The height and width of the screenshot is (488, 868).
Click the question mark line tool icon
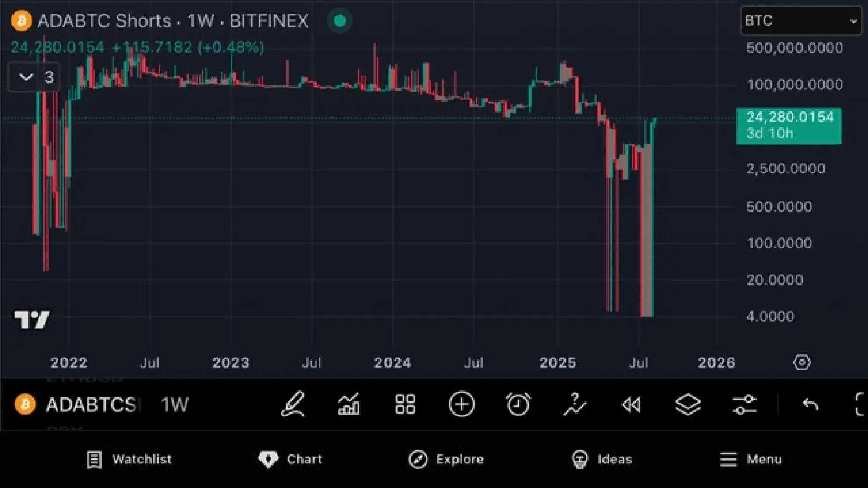574,404
